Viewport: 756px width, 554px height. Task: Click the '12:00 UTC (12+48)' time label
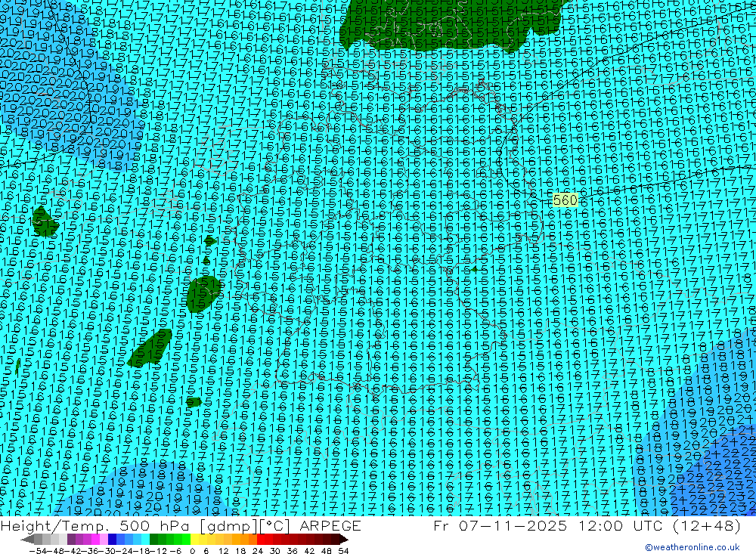(x=658, y=525)
